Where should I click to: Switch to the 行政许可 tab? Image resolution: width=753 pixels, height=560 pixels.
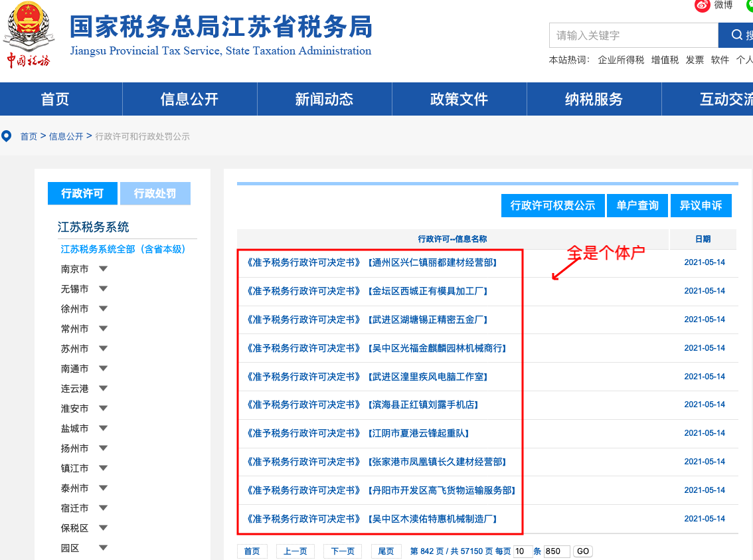click(82, 193)
